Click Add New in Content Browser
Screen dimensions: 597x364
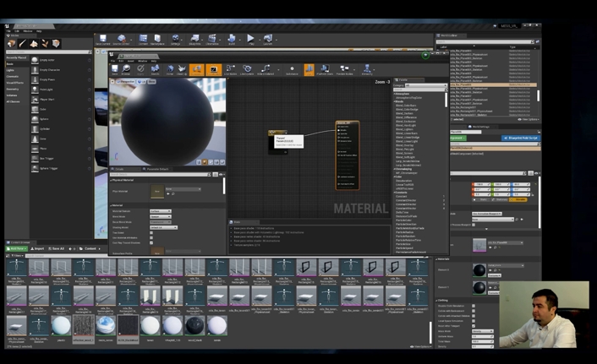pos(16,249)
